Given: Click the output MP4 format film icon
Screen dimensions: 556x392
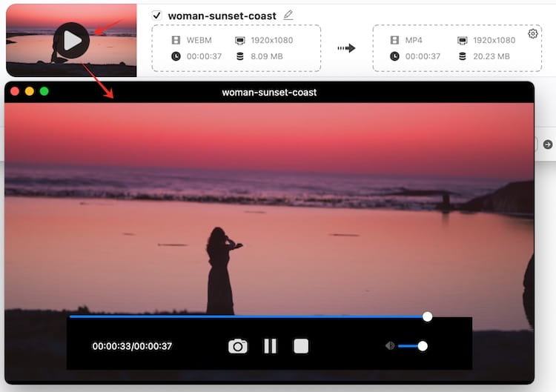Looking at the screenshot, I should coord(394,40).
